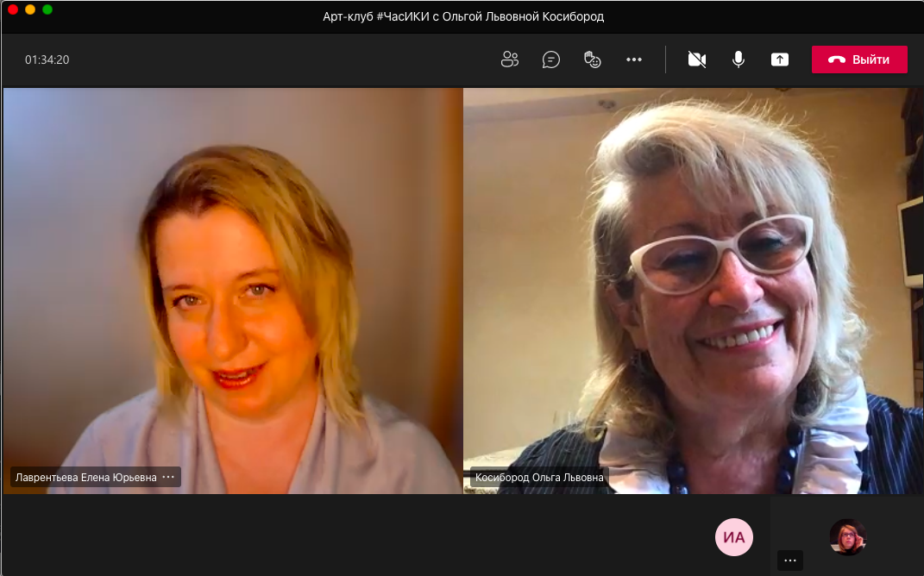
Task: Leave the meeting with the Выйти button
Action: pyautogui.click(x=859, y=59)
